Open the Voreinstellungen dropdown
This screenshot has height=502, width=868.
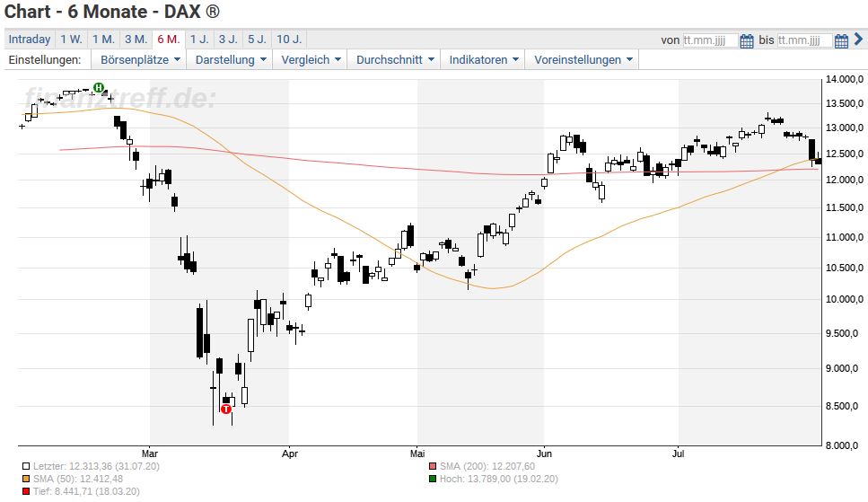point(583,60)
